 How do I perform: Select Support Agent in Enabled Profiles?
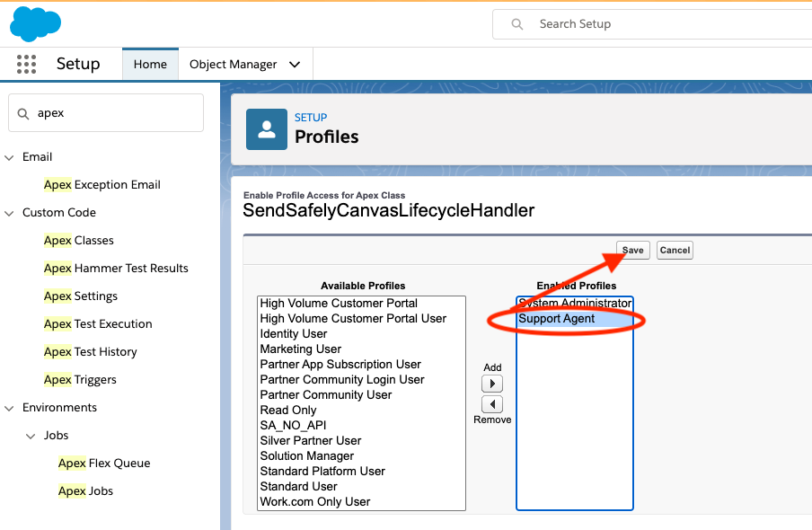click(575, 319)
